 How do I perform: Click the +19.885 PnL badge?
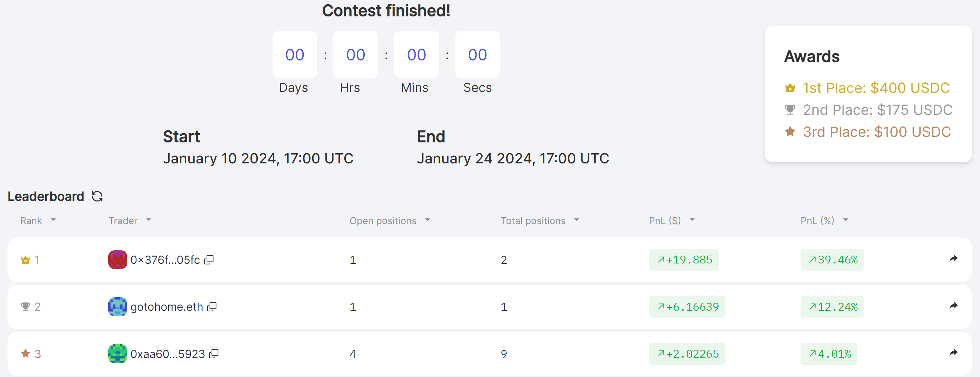tap(684, 260)
